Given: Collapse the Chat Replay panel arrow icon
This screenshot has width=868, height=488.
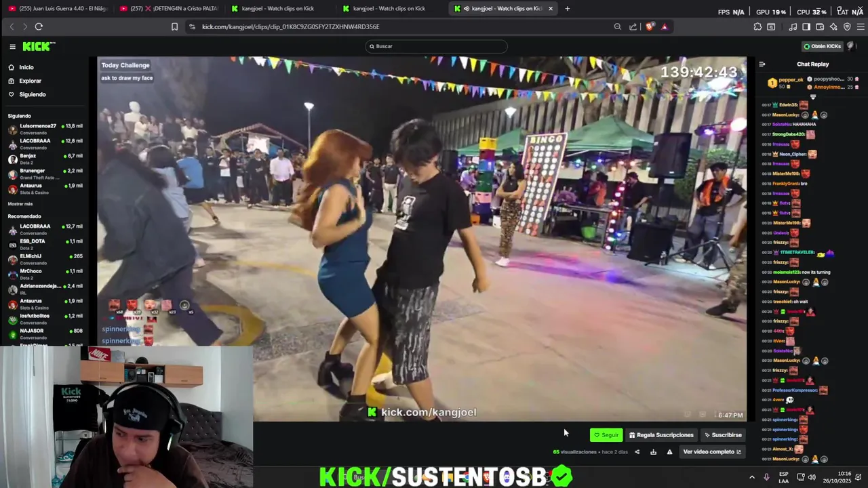Looking at the screenshot, I should 762,64.
